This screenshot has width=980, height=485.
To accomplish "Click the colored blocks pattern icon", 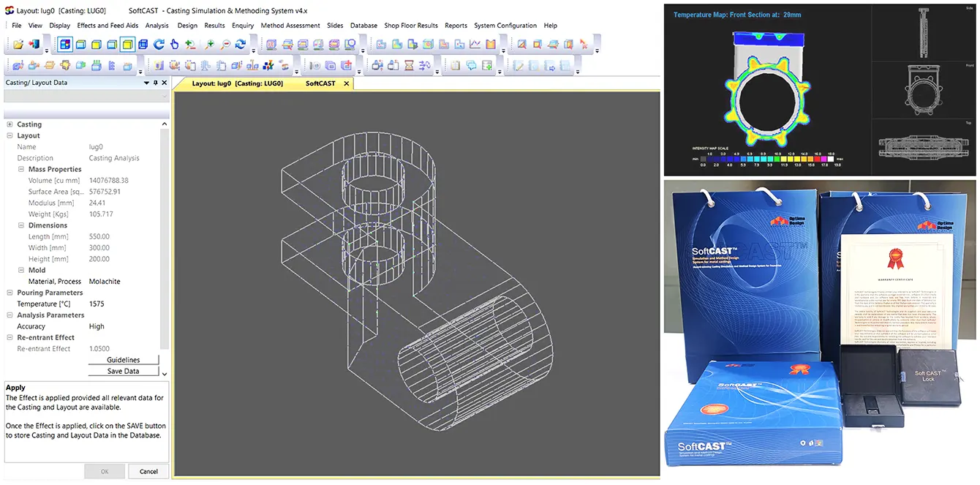I will [268, 65].
